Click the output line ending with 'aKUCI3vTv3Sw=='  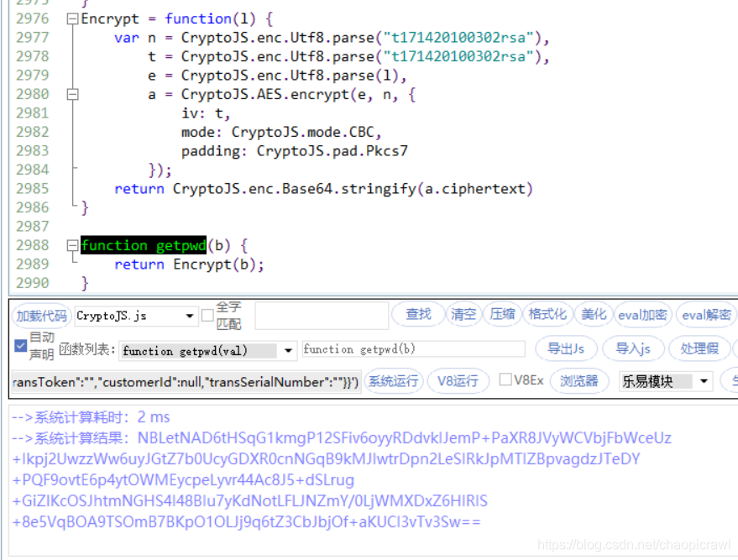[246, 522]
